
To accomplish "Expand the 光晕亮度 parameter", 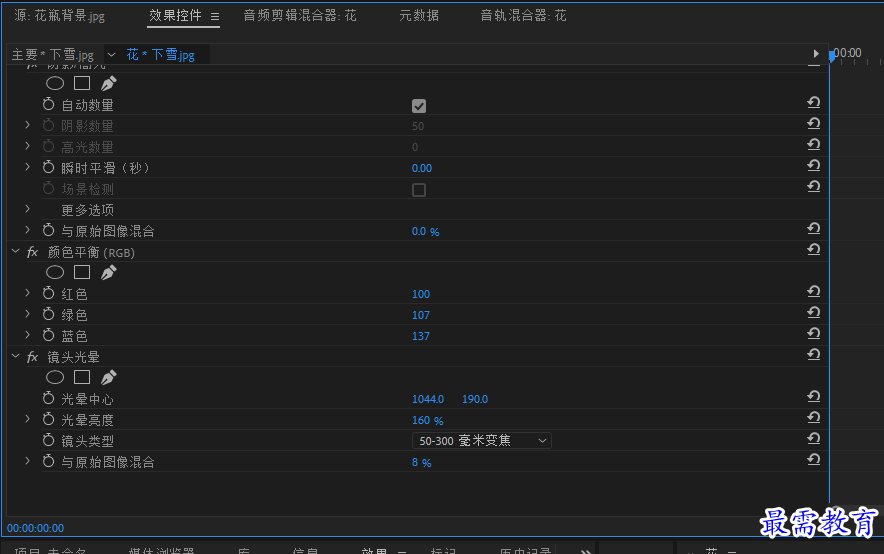I will [x=27, y=419].
